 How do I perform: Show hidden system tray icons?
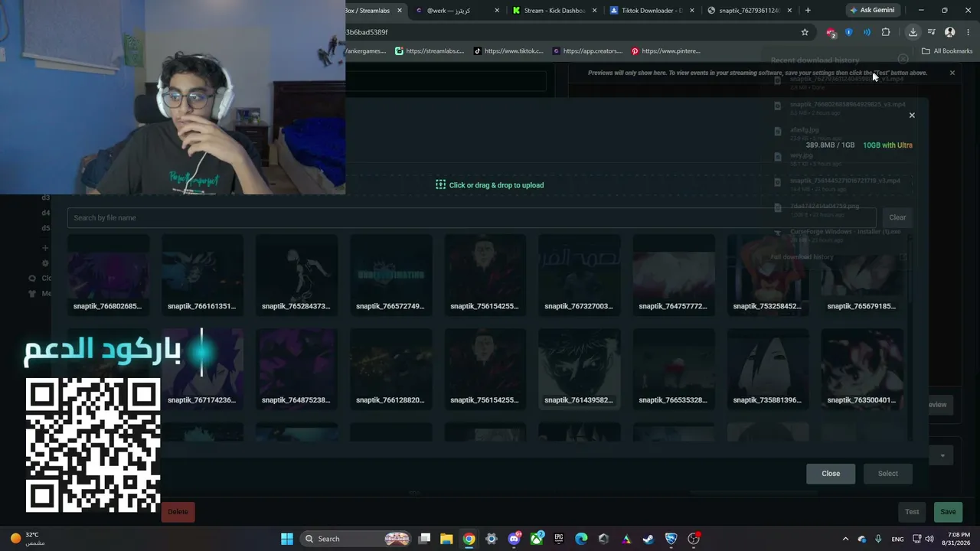click(x=845, y=539)
